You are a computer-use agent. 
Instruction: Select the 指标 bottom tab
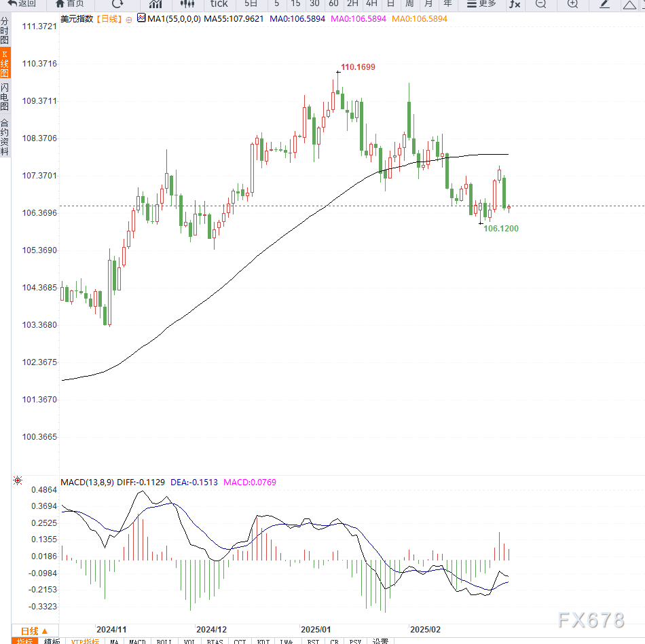pos(24,641)
